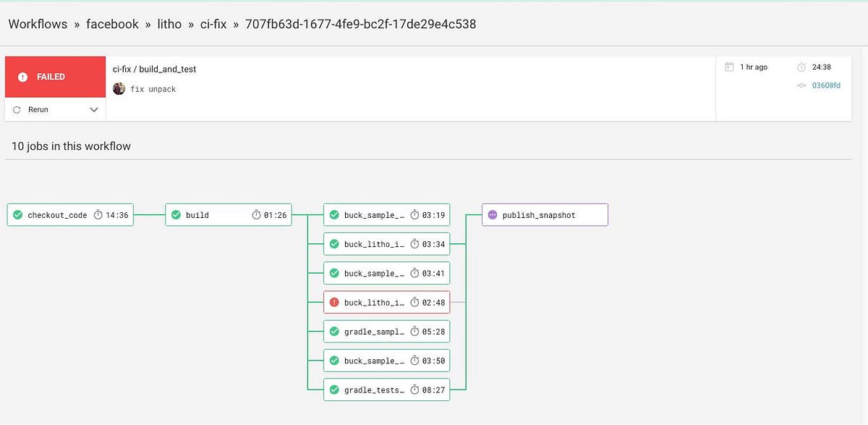Click the exclamation icon in the FAILED badge
The height and width of the screenshot is (425, 868).
pyautogui.click(x=22, y=76)
